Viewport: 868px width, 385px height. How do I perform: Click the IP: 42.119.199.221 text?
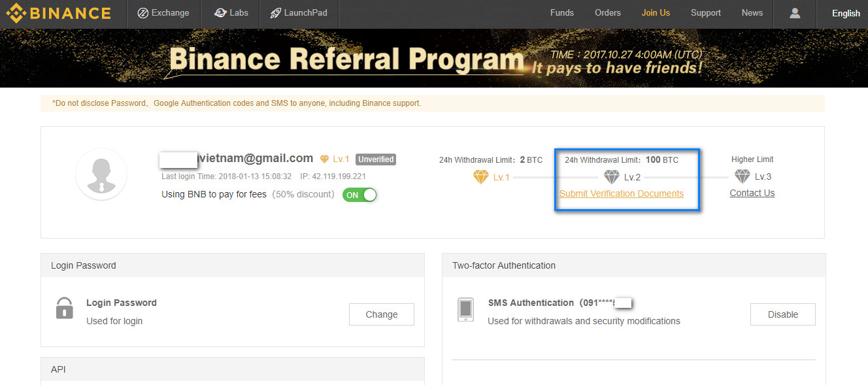(x=333, y=176)
